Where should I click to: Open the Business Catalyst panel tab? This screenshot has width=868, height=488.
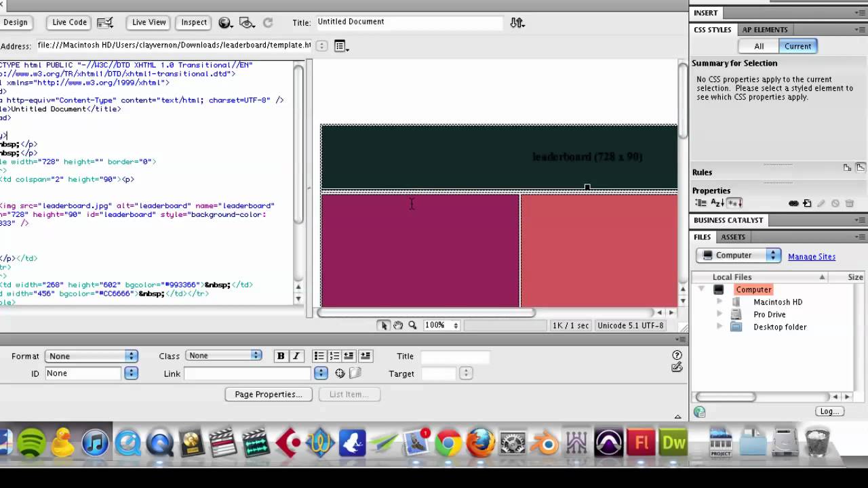[x=728, y=220]
